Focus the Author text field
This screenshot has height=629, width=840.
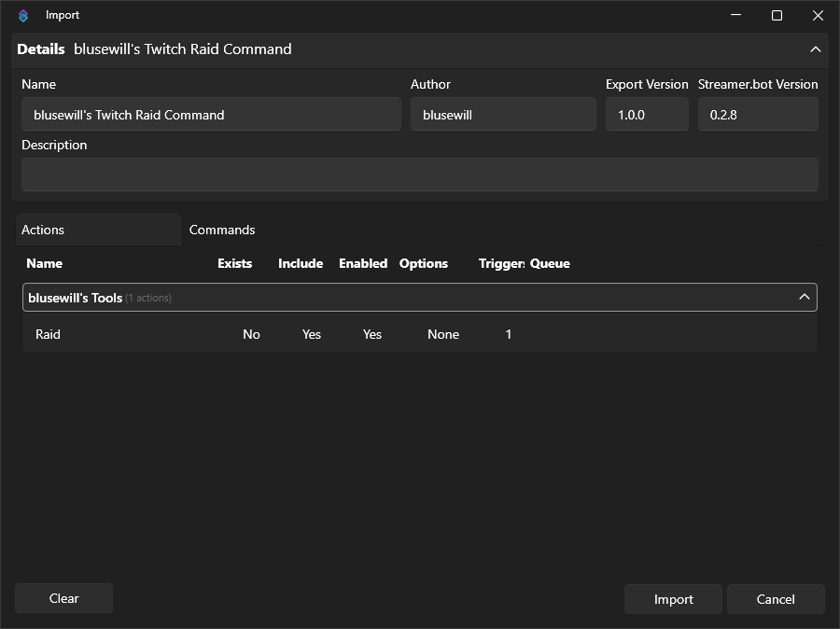pos(502,115)
